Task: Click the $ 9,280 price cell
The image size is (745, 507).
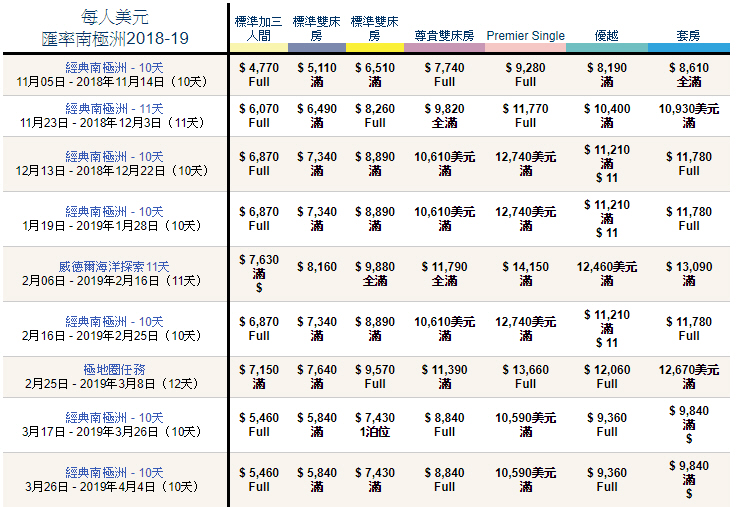Action: point(525,68)
